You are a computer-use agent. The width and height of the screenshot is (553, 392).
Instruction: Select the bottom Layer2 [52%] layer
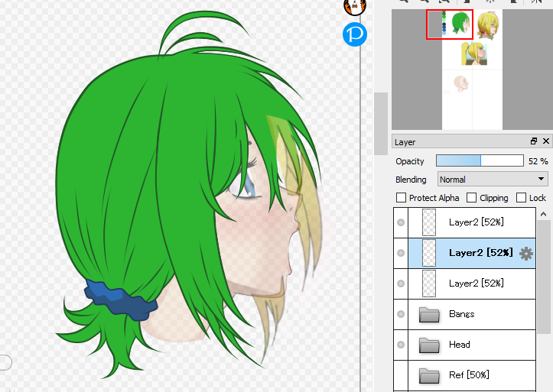(475, 283)
